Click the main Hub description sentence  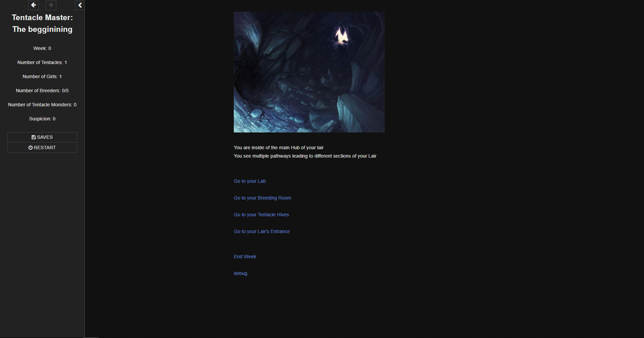pos(279,148)
